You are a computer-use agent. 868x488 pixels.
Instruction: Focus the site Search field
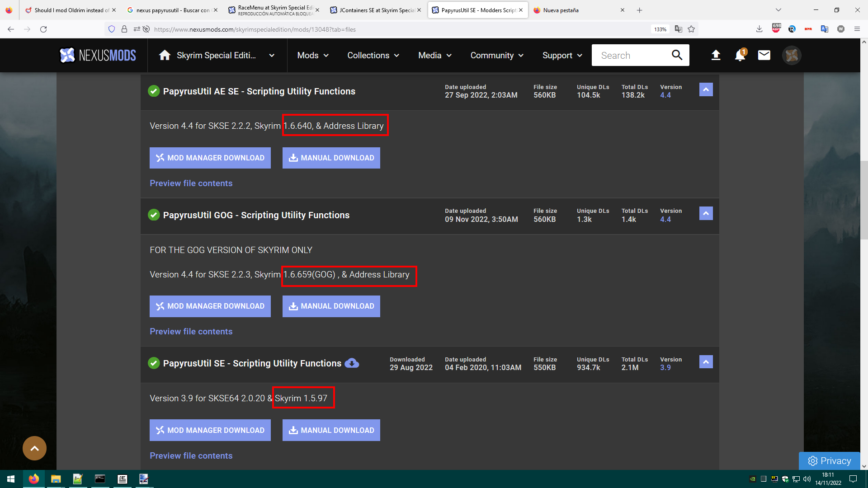631,55
